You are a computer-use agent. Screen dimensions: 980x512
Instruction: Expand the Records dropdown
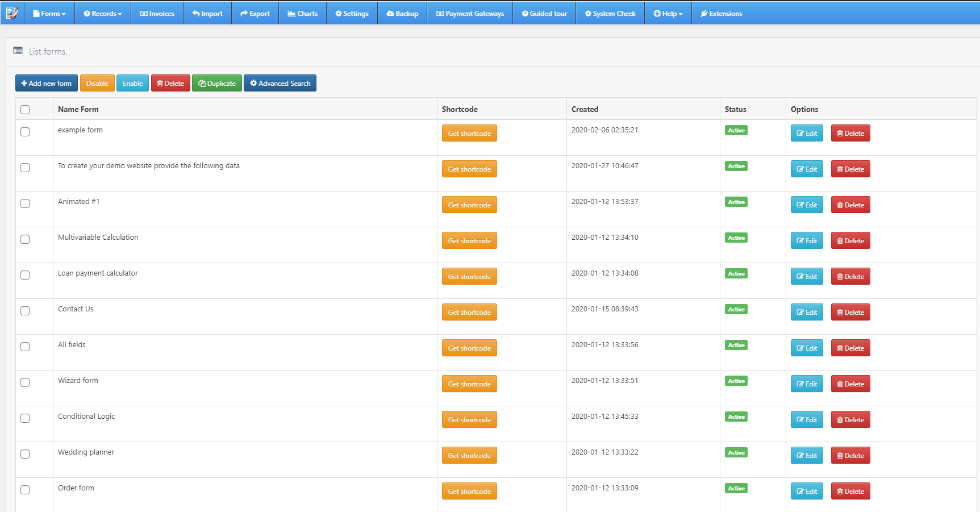point(102,13)
